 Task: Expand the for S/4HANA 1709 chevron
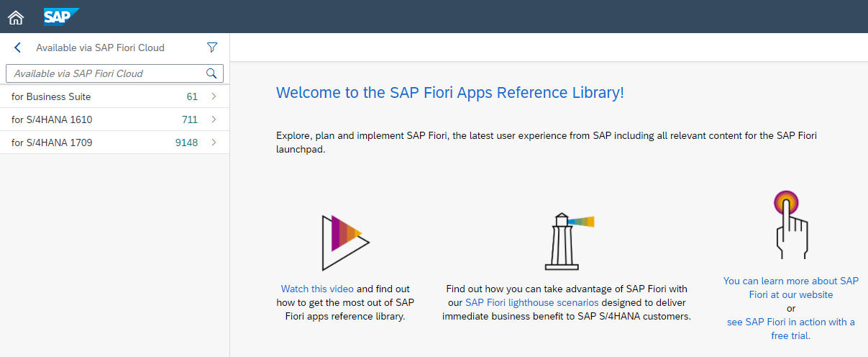coord(214,143)
